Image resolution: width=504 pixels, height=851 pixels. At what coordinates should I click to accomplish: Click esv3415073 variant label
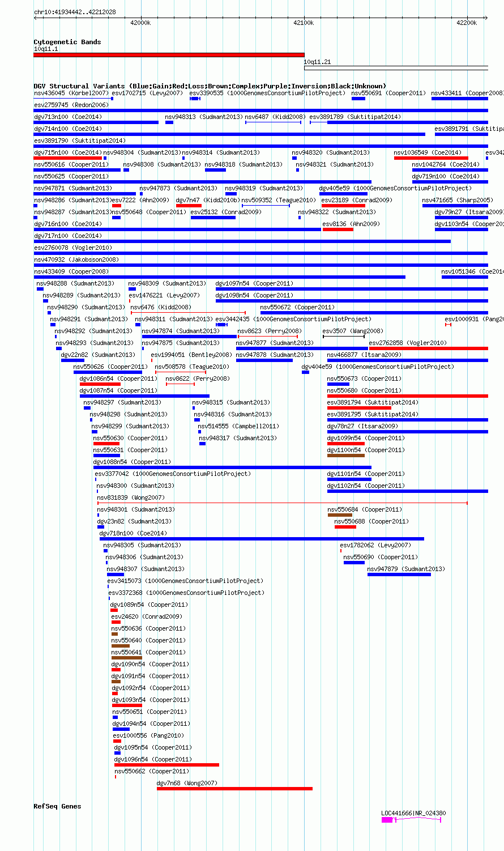click(x=185, y=581)
